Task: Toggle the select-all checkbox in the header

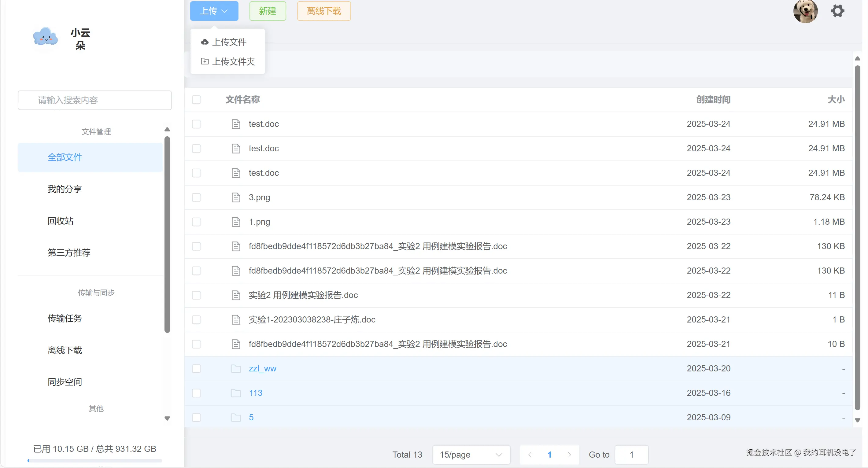Action: [x=196, y=100]
